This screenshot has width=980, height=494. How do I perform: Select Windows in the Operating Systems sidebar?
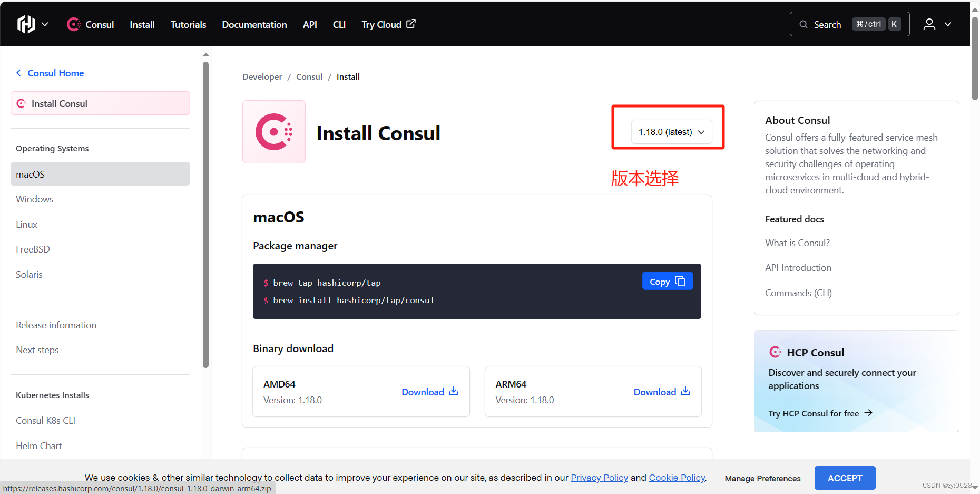[x=34, y=199]
